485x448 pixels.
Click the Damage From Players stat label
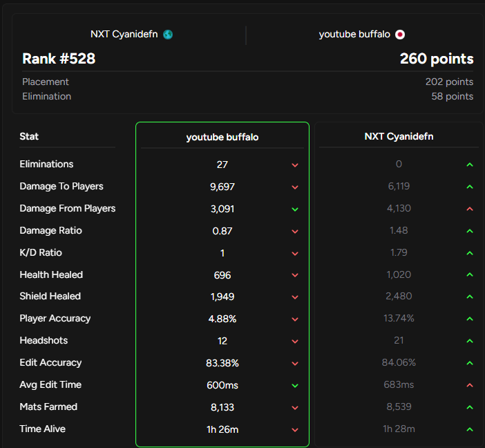click(x=68, y=208)
